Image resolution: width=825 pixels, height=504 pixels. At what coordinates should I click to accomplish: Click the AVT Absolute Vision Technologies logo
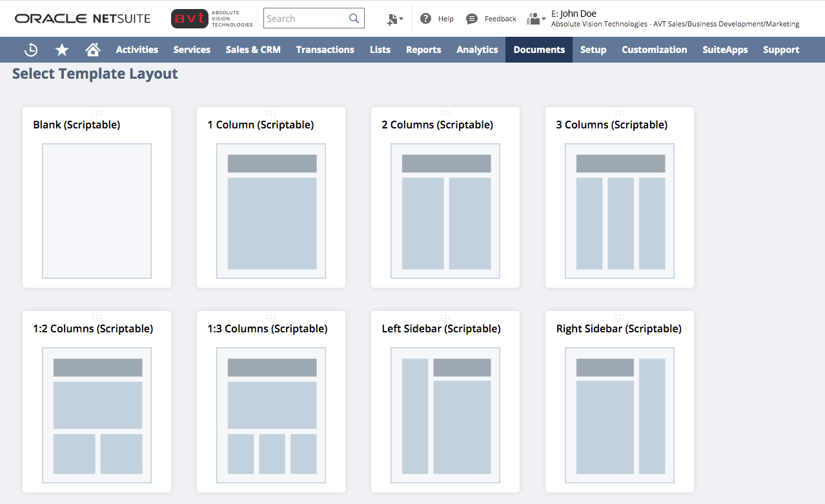coord(212,18)
